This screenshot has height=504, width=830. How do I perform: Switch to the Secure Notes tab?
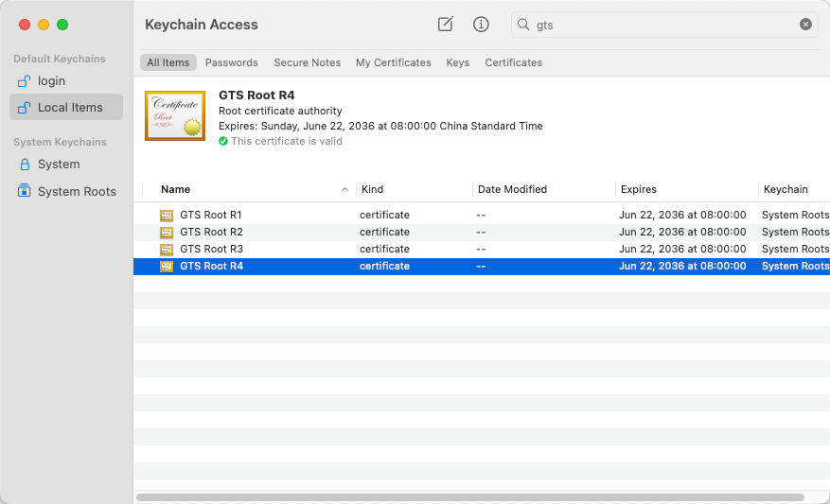click(x=307, y=62)
